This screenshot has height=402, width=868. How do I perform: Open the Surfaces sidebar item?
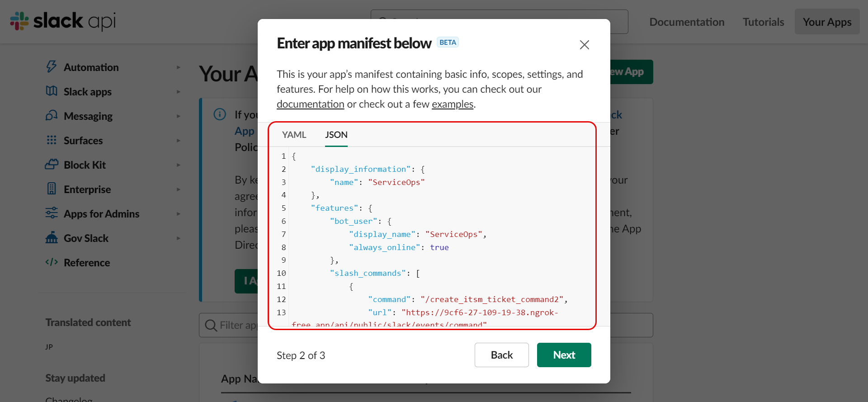(x=83, y=141)
